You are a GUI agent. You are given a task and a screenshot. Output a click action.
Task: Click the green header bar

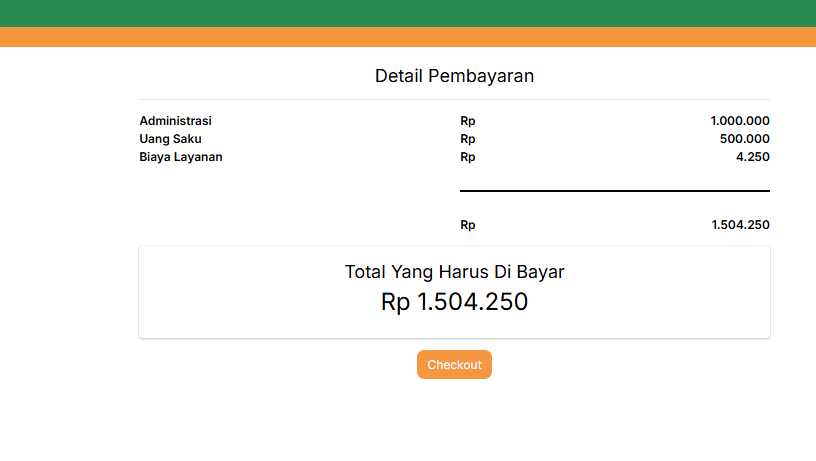pos(408,13)
